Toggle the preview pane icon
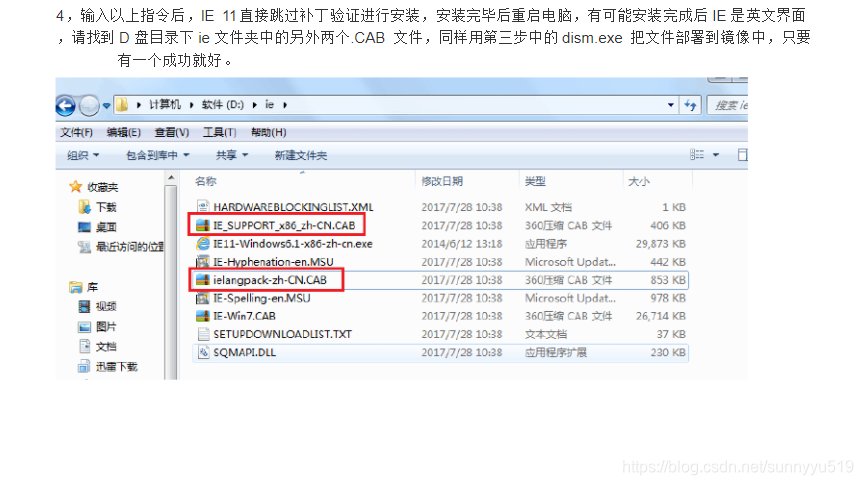 pyautogui.click(x=742, y=155)
